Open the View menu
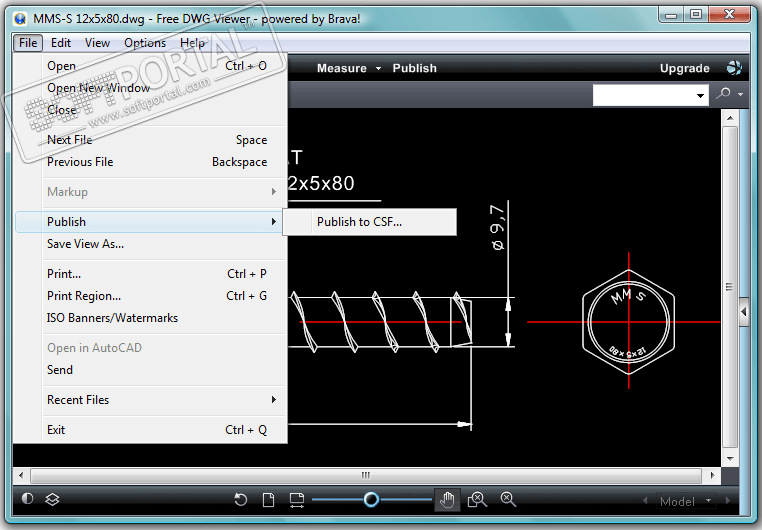This screenshot has height=530, width=762. (97, 43)
